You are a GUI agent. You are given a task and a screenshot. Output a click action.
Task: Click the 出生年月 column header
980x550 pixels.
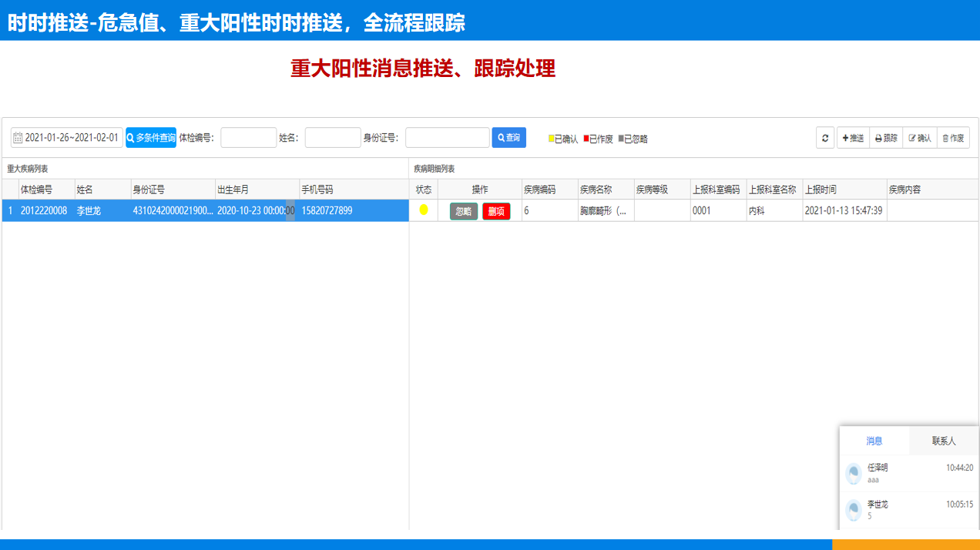point(257,189)
